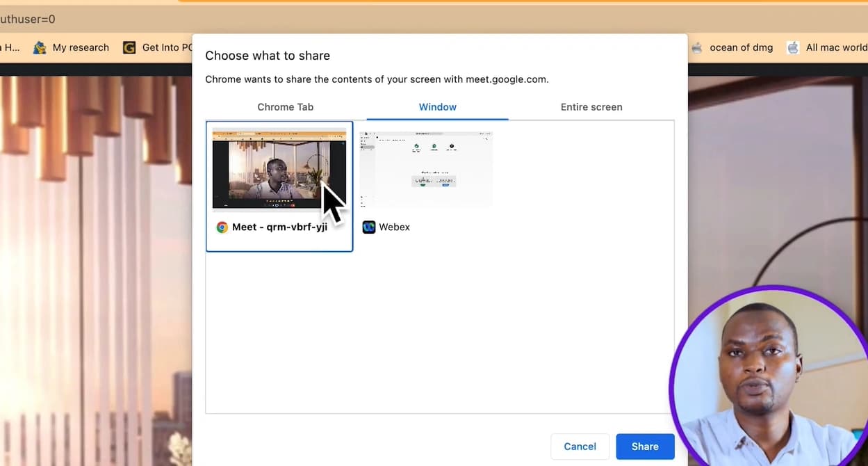Screen dimensions: 868x466
Task: Click the blue Share button
Action: [645, 447]
